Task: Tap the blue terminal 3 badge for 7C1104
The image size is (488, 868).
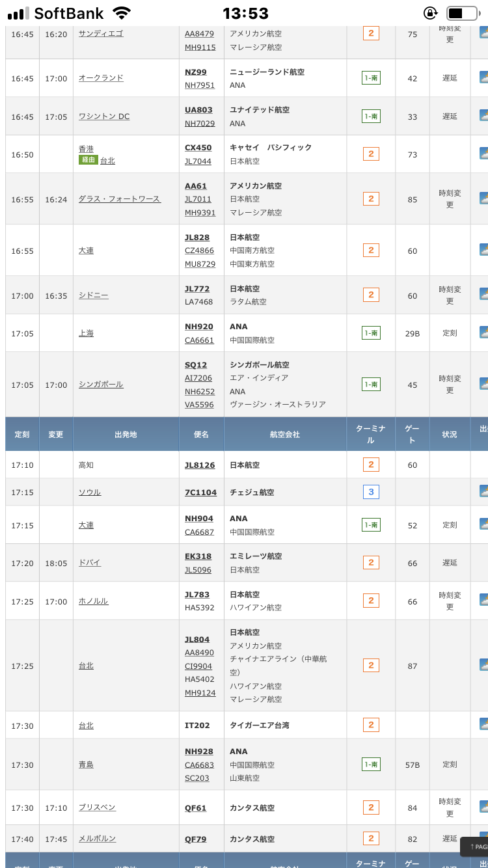Action: tap(371, 492)
